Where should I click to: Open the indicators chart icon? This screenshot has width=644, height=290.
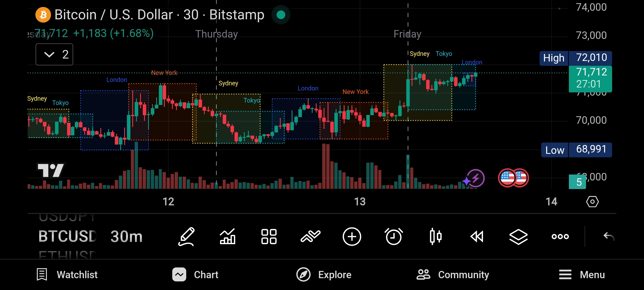click(228, 237)
